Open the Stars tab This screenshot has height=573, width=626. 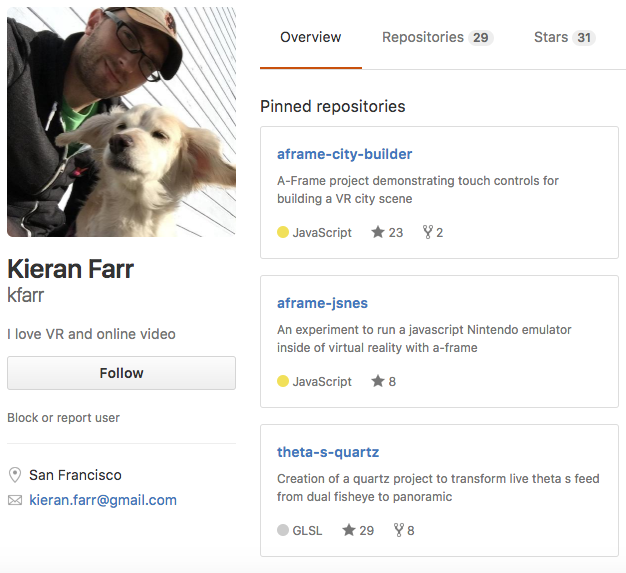[x=565, y=38]
